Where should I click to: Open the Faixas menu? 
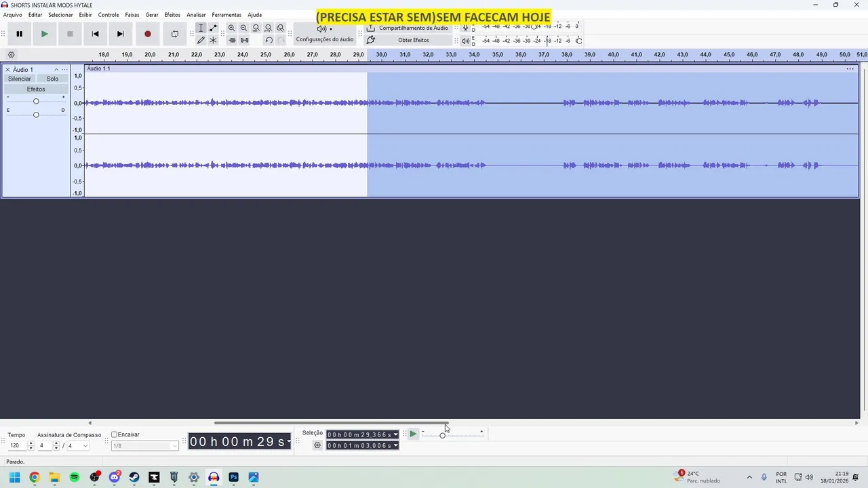[132, 15]
